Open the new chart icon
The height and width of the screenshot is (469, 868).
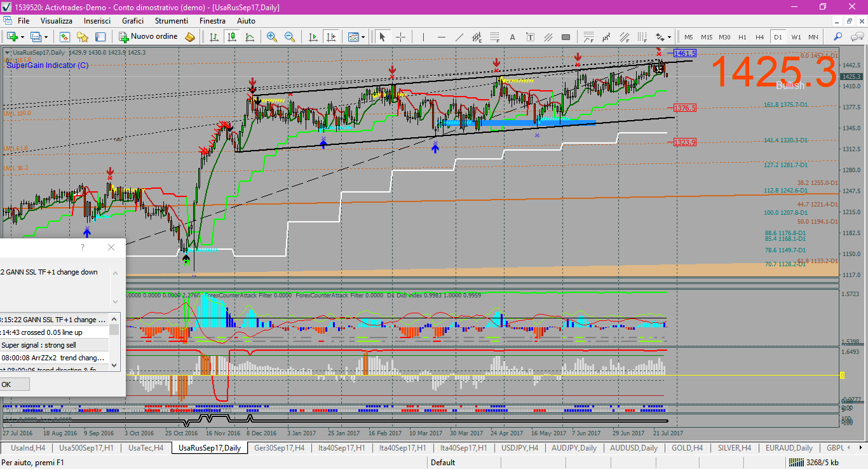point(13,37)
